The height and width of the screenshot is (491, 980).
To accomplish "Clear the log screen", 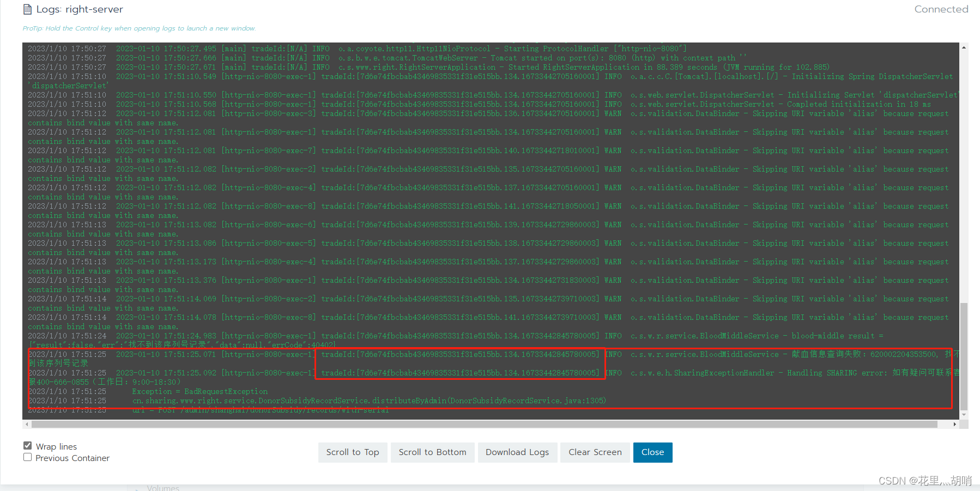I will coord(595,452).
